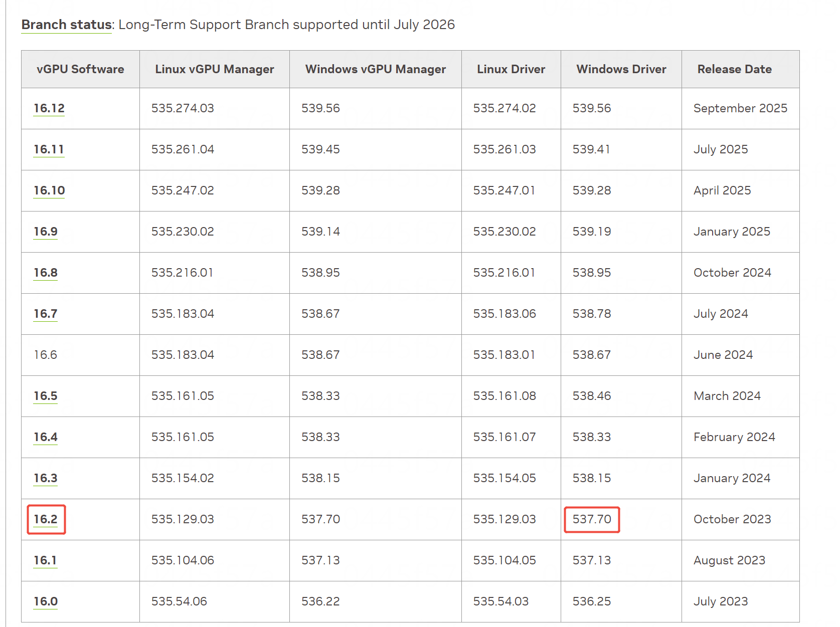Select the Release Date column header
This screenshot has height=627, width=840.
coord(734,69)
